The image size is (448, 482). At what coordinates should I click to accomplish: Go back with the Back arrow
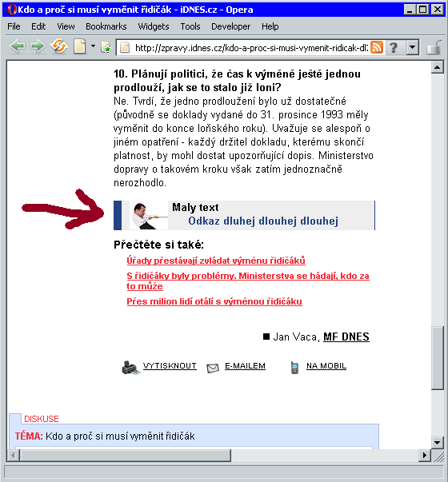pos(17,47)
